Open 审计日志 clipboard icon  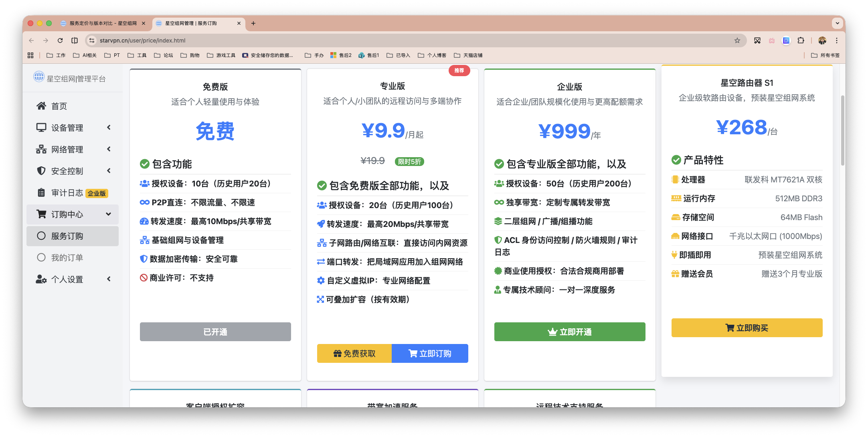41,192
